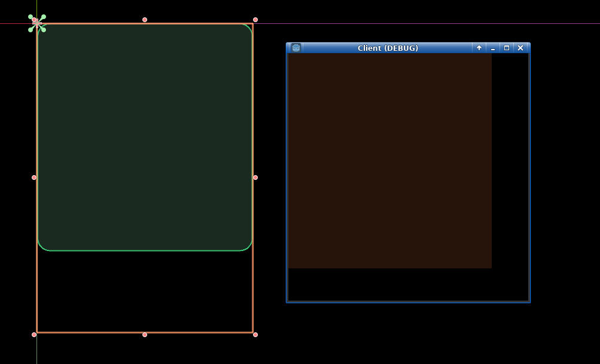Click the middle-left resize handle of the selection

pyautogui.click(x=34, y=178)
